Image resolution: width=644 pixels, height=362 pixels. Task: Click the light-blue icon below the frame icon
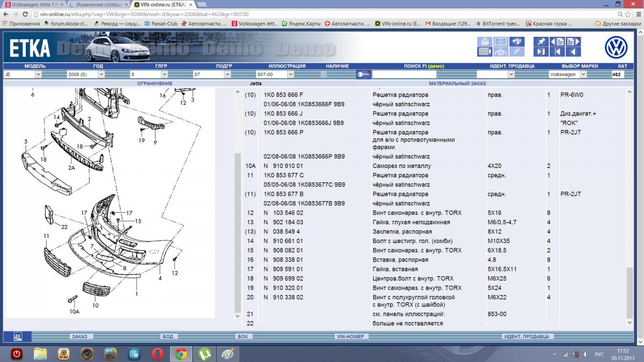pos(500,51)
